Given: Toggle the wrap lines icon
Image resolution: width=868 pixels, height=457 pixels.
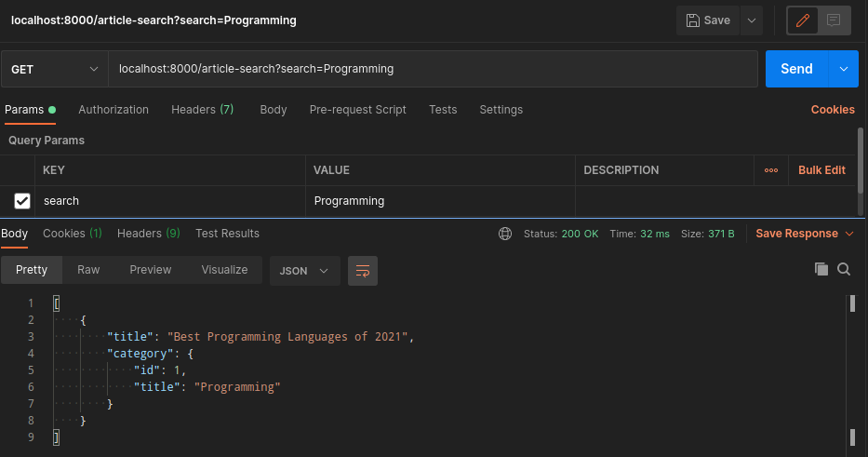Looking at the screenshot, I should click(x=363, y=271).
